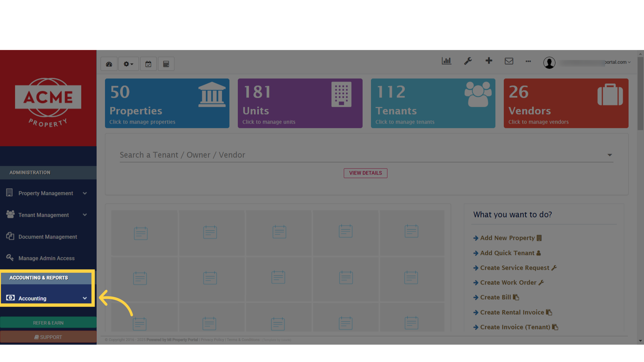This screenshot has width=644, height=362.
Task: Open Tenant Management menu
Action: [48, 215]
